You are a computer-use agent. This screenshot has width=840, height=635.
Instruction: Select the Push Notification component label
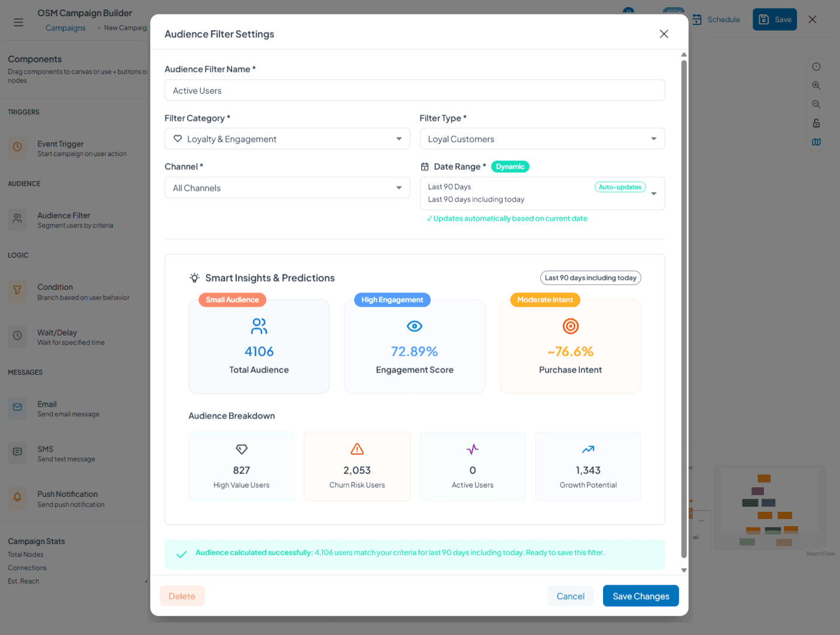(68, 494)
